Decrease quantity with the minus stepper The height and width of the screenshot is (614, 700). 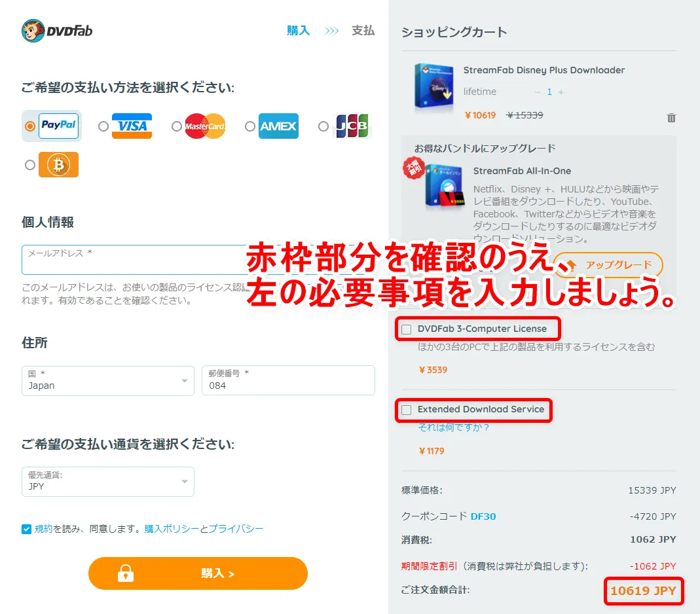click(x=538, y=92)
